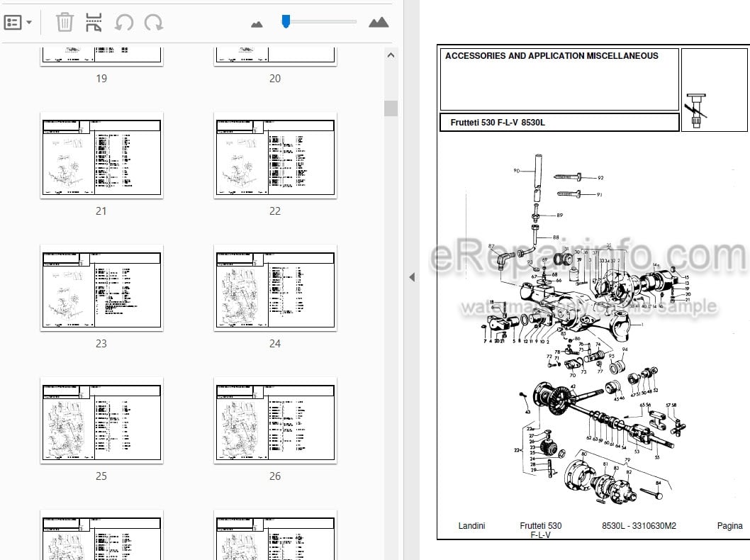Viewport: 750px width, 560px height.
Task: Click part number 92 in diagram
Action: coord(600,178)
